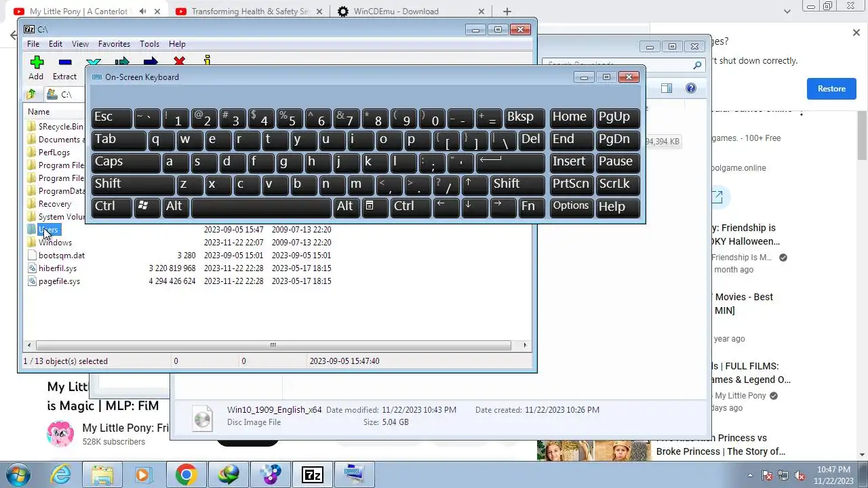Click the context menu key on the keyboard
868x488 pixels.
374,207
